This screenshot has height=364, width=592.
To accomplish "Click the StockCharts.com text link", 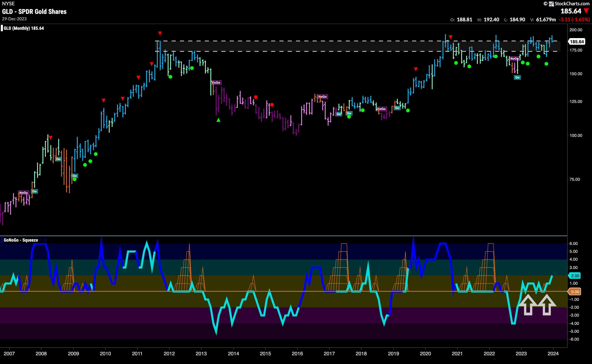I will [x=572, y=4].
